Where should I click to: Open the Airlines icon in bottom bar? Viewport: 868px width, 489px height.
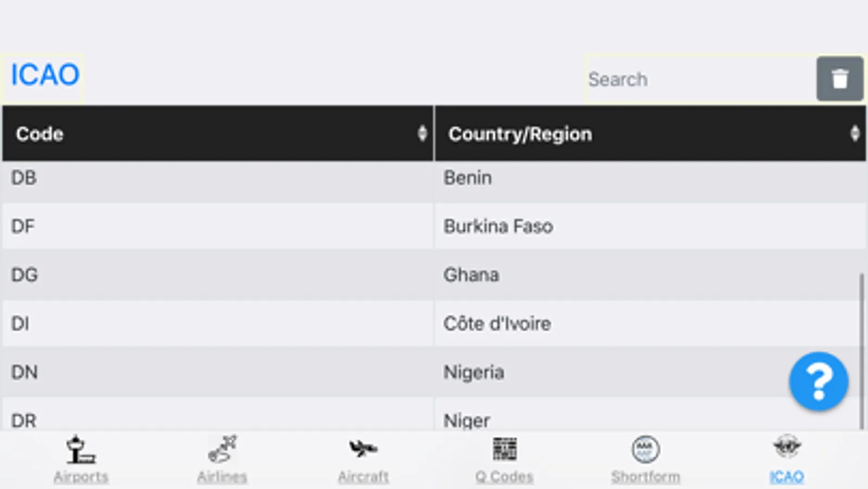222,449
